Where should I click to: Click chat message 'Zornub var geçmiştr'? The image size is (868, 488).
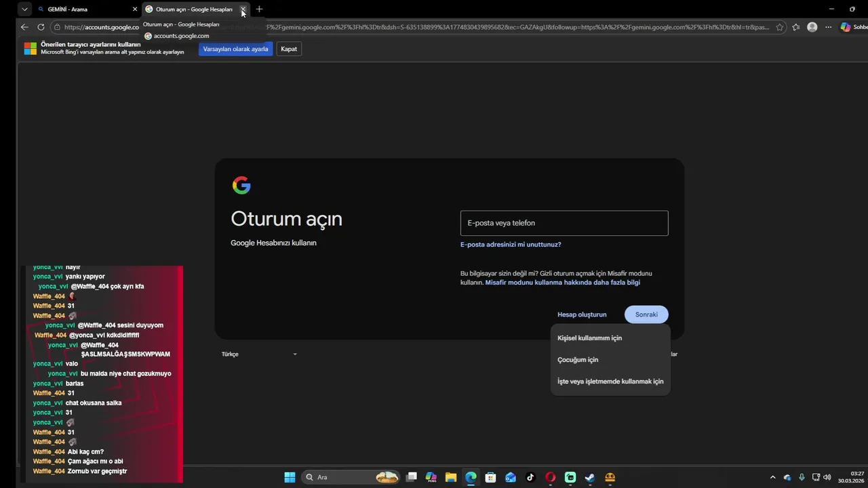(x=97, y=471)
